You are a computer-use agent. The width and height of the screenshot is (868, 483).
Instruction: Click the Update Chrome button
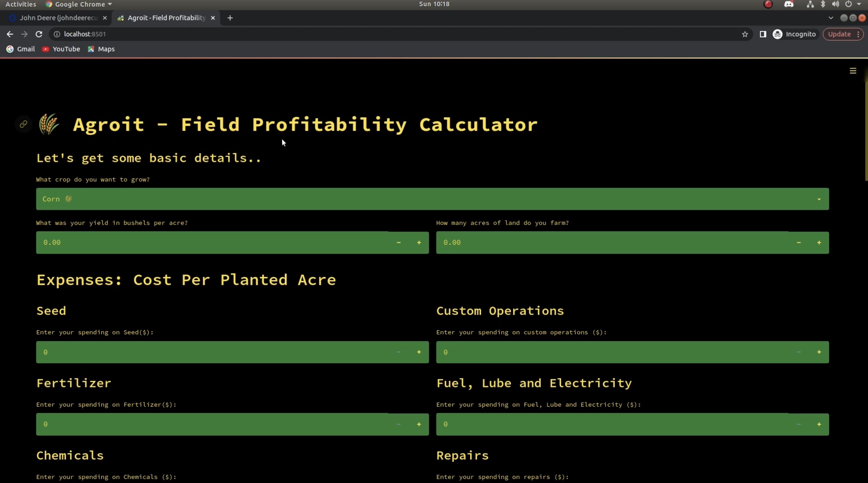coord(839,34)
